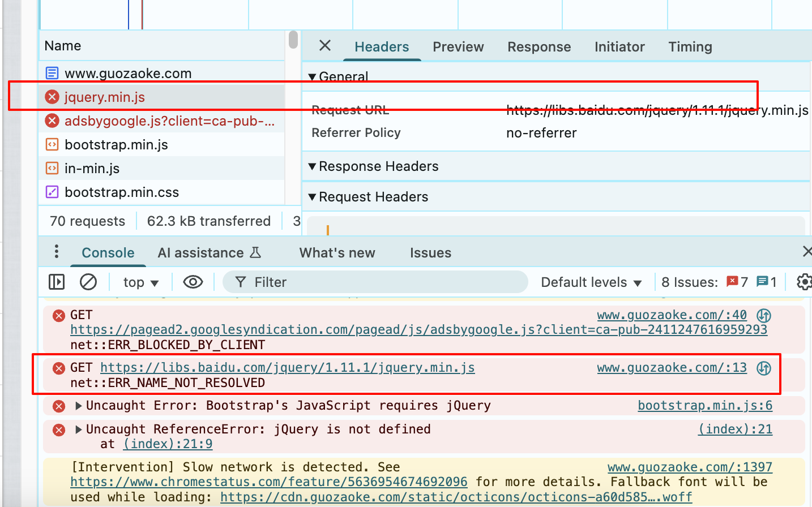This screenshot has height=507, width=812.
Task: Expand the Bootstrap requires jQuery error
Action: [x=79, y=406]
